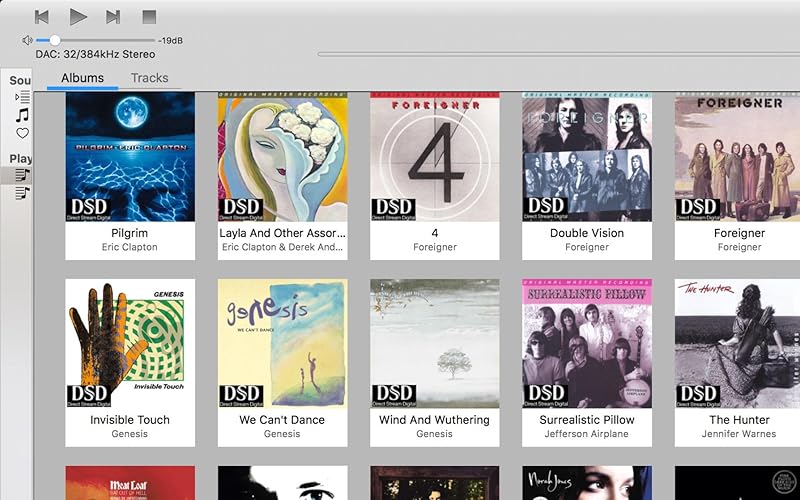The image size is (800, 500).
Task: Stop playback with the square button
Action: (149, 17)
